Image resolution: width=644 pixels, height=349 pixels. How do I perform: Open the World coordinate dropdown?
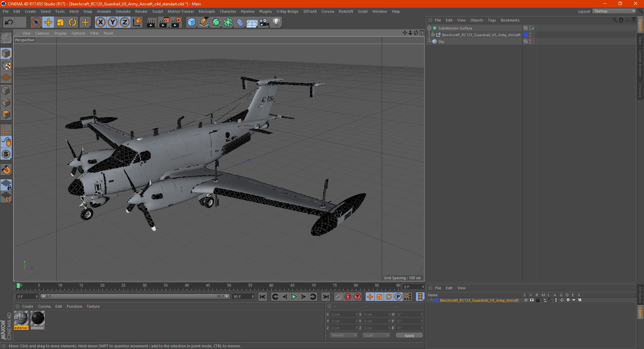coord(344,335)
